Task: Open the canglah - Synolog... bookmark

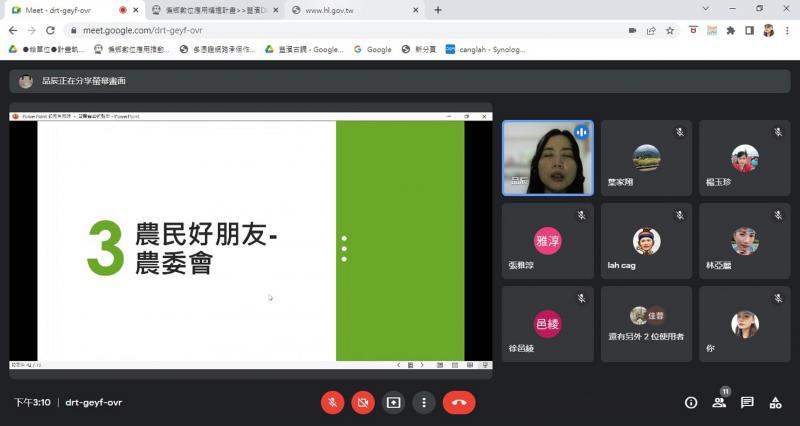Action: [486, 49]
